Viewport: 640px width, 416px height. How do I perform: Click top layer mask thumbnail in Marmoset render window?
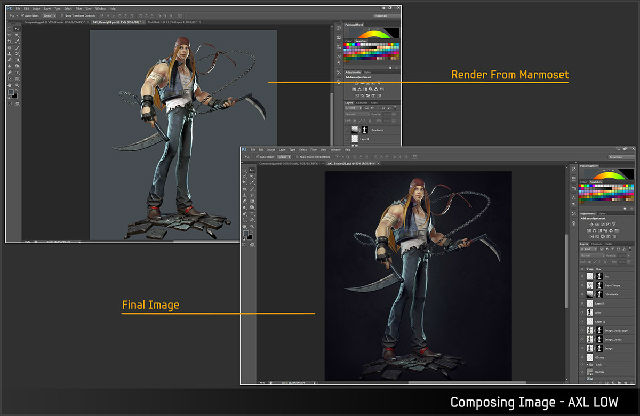[x=365, y=130]
